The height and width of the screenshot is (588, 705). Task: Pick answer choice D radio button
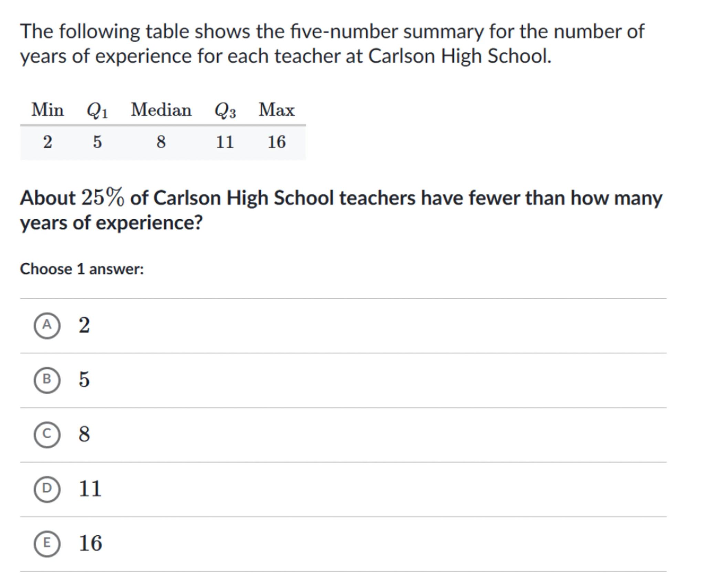pos(47,489)
